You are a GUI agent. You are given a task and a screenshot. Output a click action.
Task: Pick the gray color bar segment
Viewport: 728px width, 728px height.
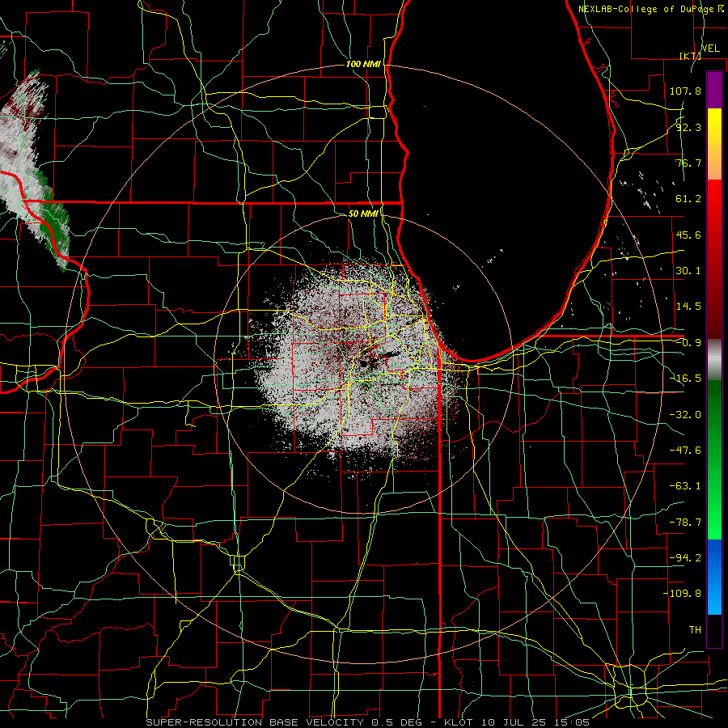pos(714,359)
